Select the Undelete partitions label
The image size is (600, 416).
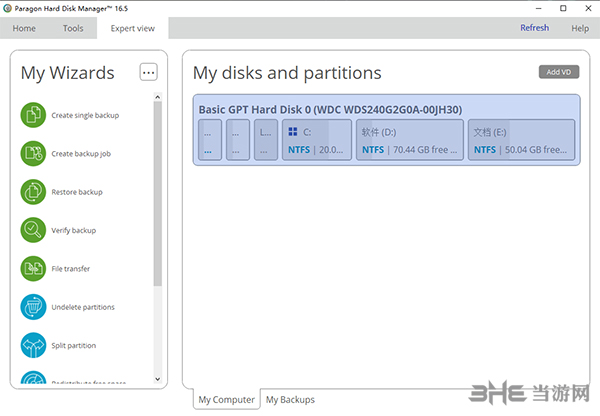83,307
